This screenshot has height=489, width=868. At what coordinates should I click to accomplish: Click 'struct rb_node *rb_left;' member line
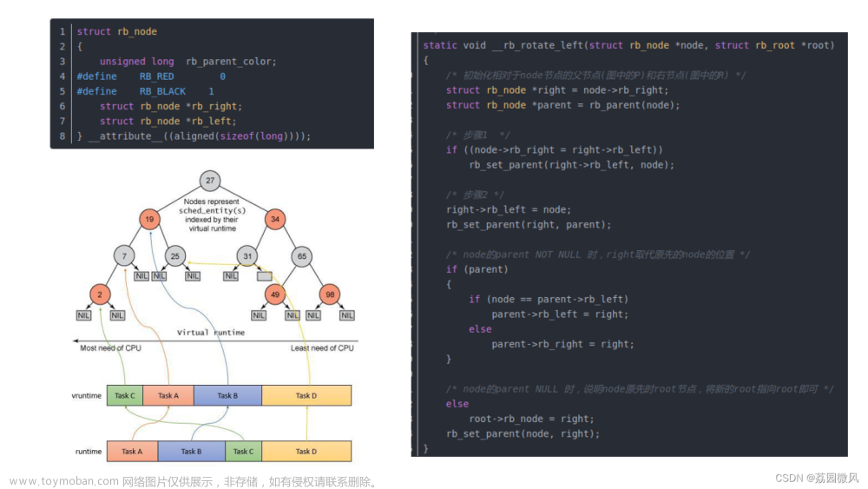click(168, 122)
